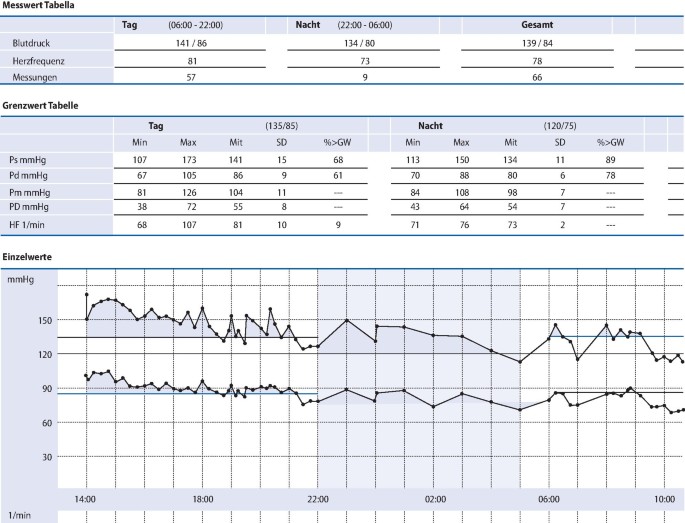
Task: Click the "Messwert Tabella" heading
Action: 38,5
